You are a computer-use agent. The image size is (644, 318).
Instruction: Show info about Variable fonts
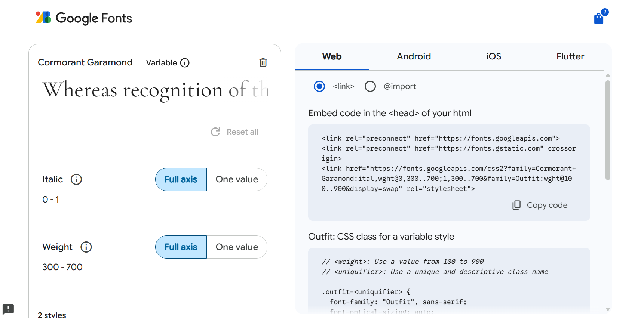click(x=185, y=63)
